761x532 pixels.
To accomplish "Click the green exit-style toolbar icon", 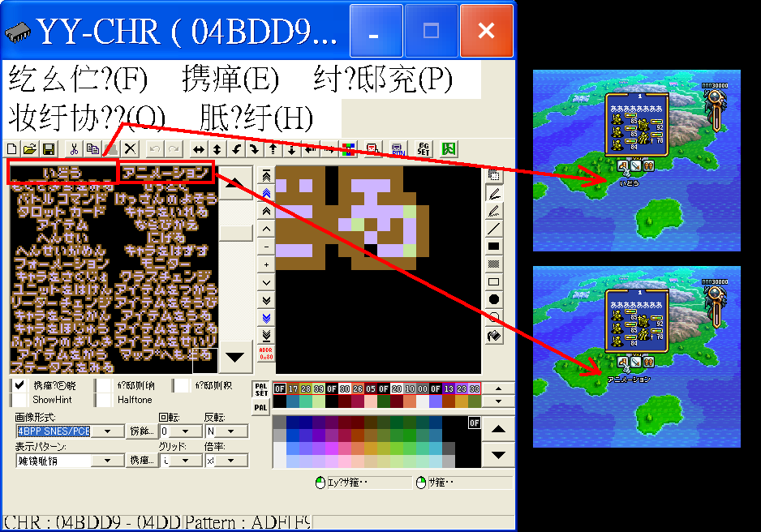I will click(x=449, y=149).
